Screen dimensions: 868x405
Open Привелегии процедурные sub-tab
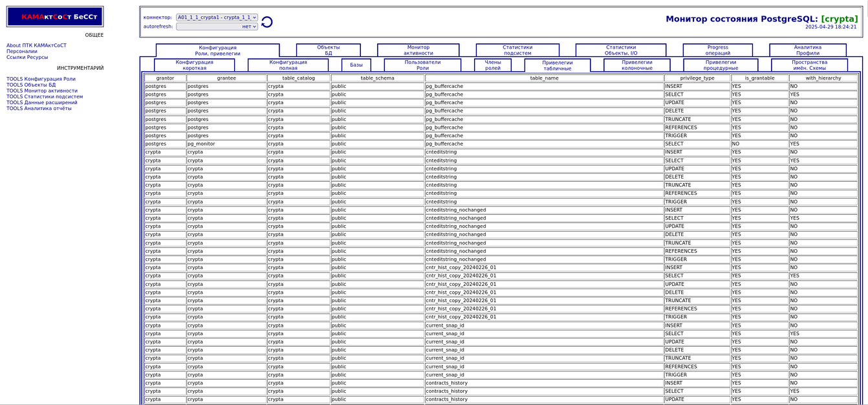[x=721, y=65]
